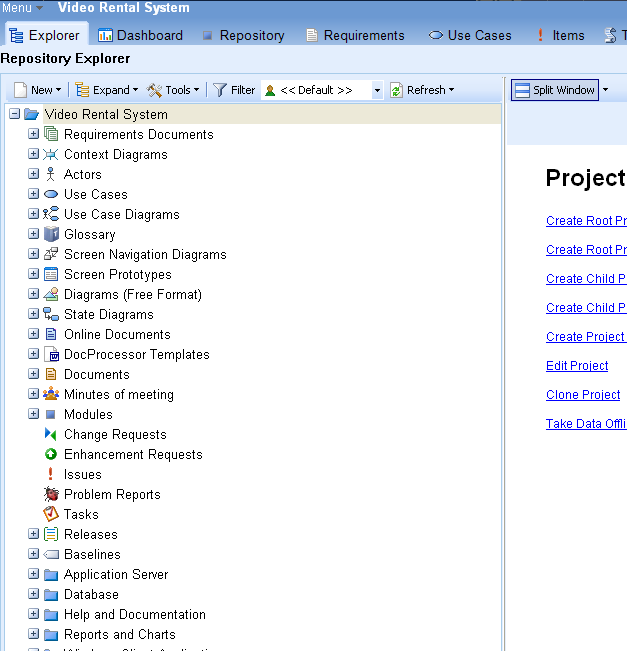Select the Help and Documentation folder
The height and width of the screenshot is (651, 627).
click(135, 614)
